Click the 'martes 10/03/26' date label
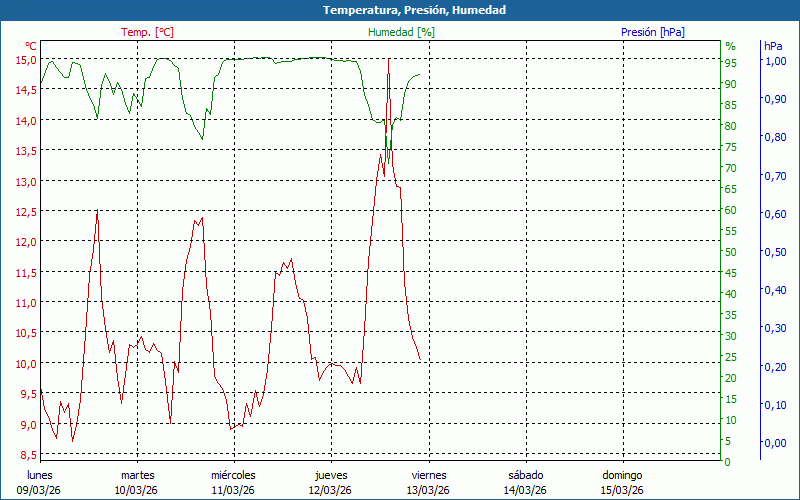Screen dimensions: 800x500 (x=137, y=482)
